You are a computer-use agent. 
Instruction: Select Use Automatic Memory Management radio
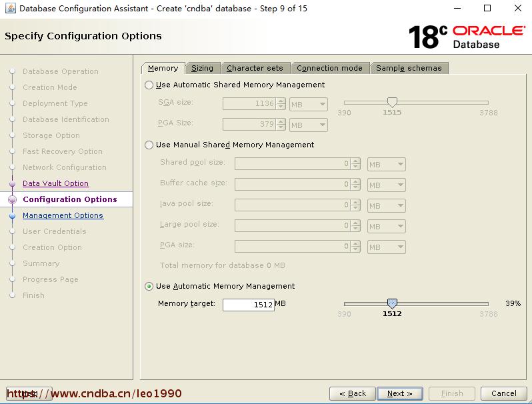[x=149, y=286]
